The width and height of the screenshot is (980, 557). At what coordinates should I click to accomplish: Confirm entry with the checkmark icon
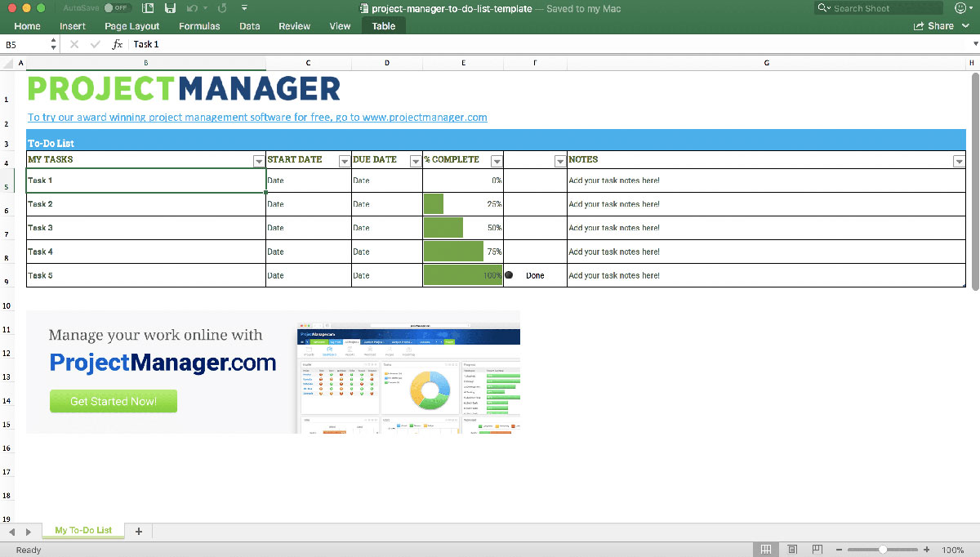click(96, 44)
